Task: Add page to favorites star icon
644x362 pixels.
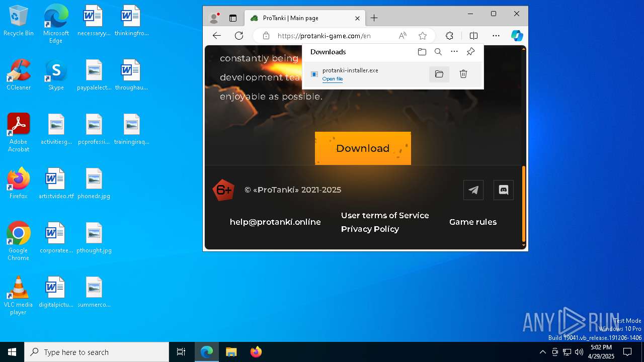Action: pos(423,36)
